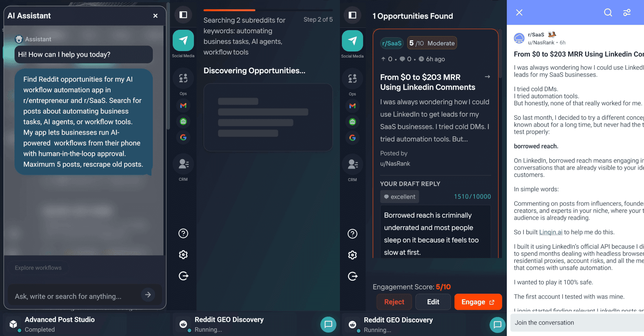This screenshot has width=644, height=336.
Task: Send the message with the arrow button
Action: click(148, 295)
